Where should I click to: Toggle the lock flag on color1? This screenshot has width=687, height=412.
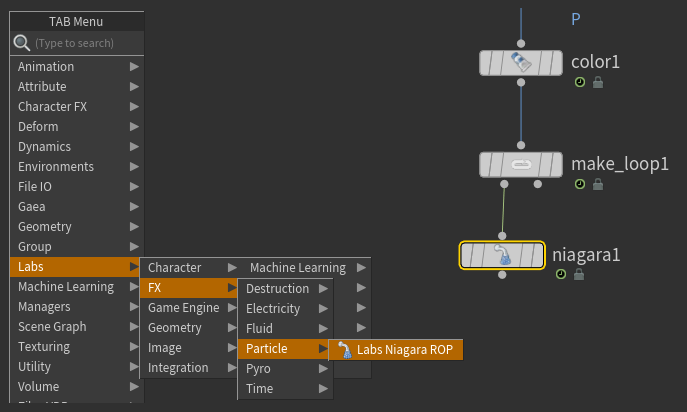click(598, 83)
